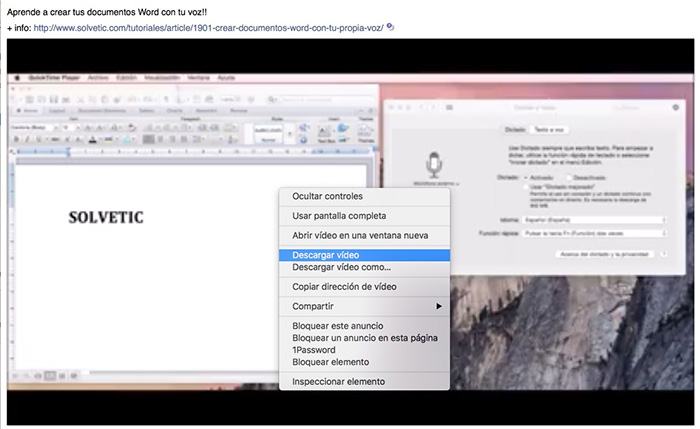The height and width of the screenshot is (429, 700).
Task: Open the 1Password menu entry
Action: [364, 350]
